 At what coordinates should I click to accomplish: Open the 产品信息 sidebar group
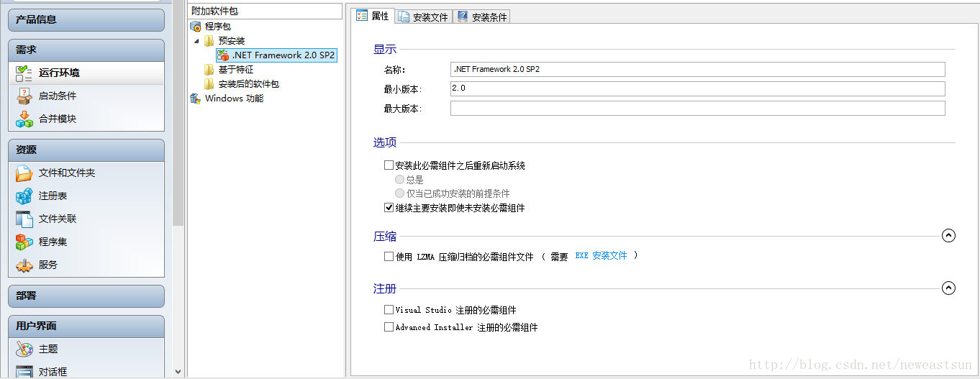point(86,20)
